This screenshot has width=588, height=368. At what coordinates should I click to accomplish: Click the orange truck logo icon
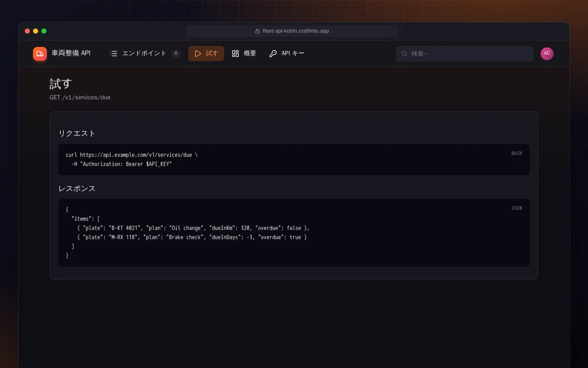tap(40, 54)
